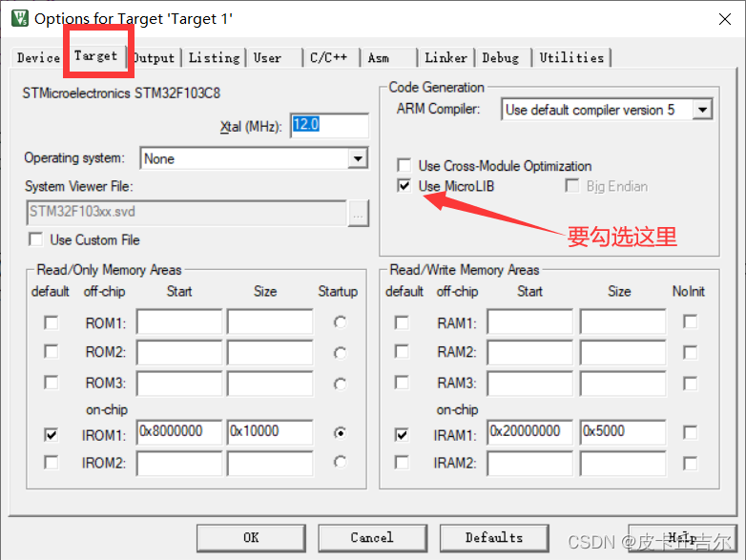This screenshot has height=560, width=746.
Task: Expand the Operating system dropdown
Action: [x=358, y=158]
